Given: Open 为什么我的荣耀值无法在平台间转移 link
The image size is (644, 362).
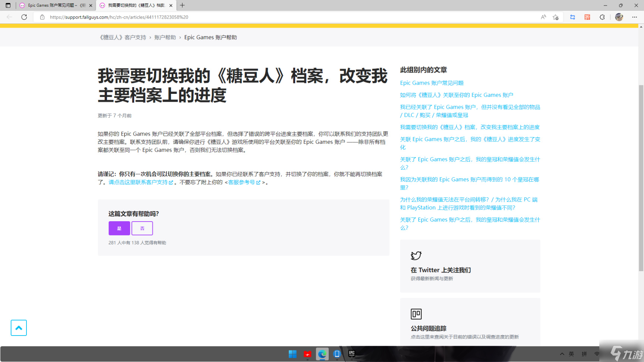Looking at the screenshot, I should tap(469, 203).
